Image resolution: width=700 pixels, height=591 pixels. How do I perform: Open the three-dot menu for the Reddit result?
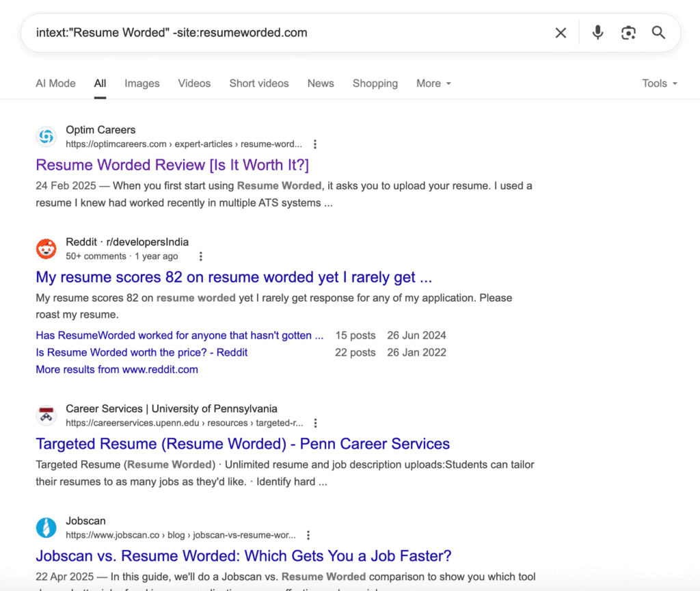coord(201,257)
